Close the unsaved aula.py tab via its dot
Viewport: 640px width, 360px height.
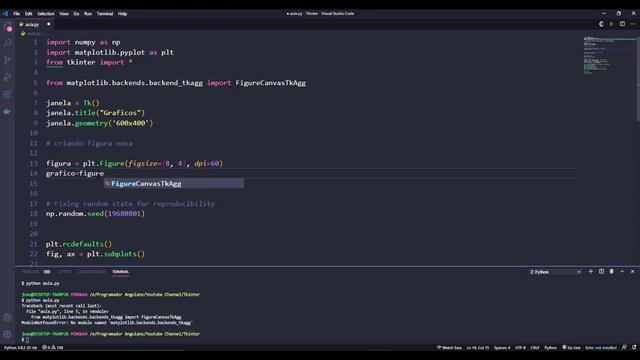[49, 24]
